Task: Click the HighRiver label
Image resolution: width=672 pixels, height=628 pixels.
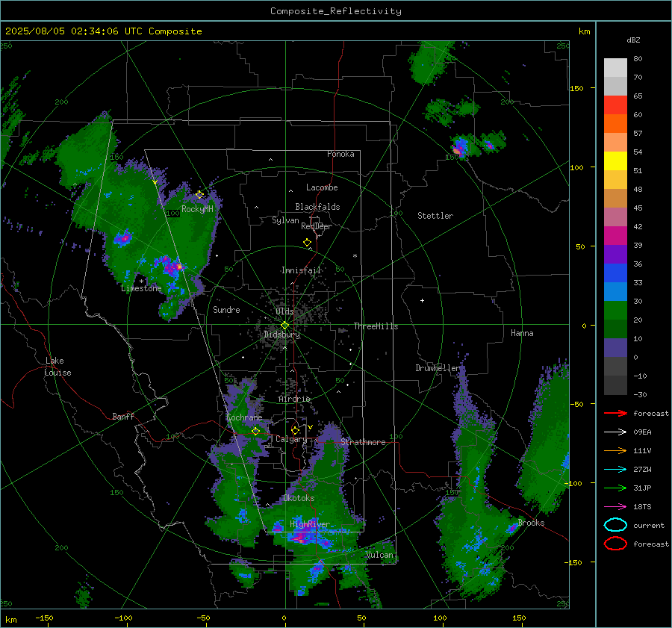Action: coord(310,524)
